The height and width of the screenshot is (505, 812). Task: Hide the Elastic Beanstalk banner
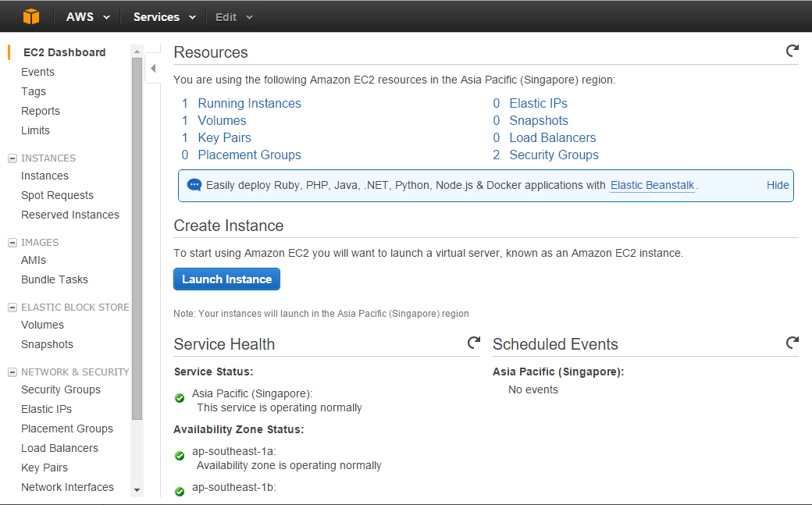click(x=778, y=186)
